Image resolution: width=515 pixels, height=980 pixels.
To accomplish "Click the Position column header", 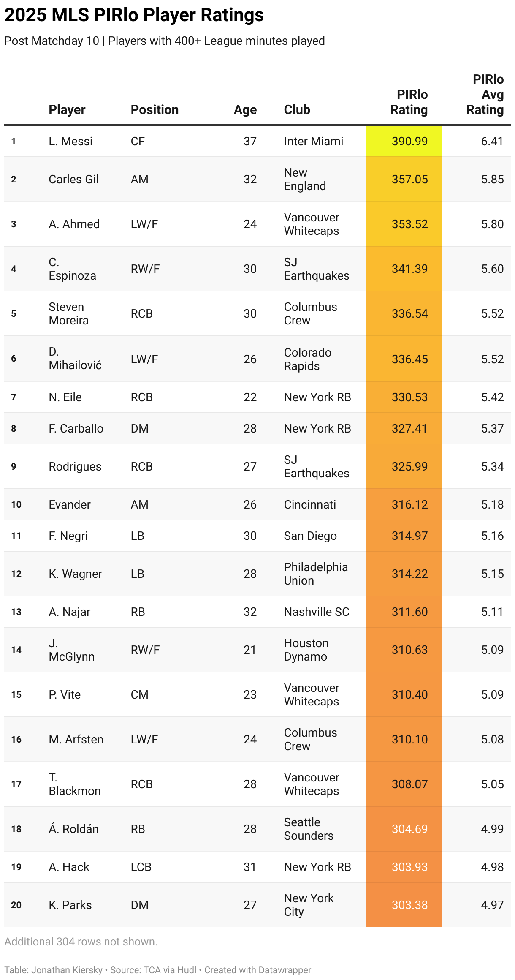I will click(154, 110).
